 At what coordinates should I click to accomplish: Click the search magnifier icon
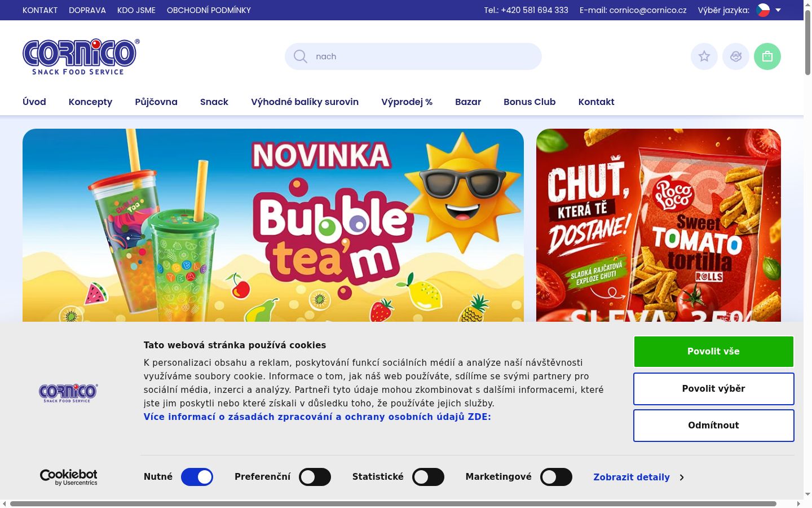click(x=301, y=56)
